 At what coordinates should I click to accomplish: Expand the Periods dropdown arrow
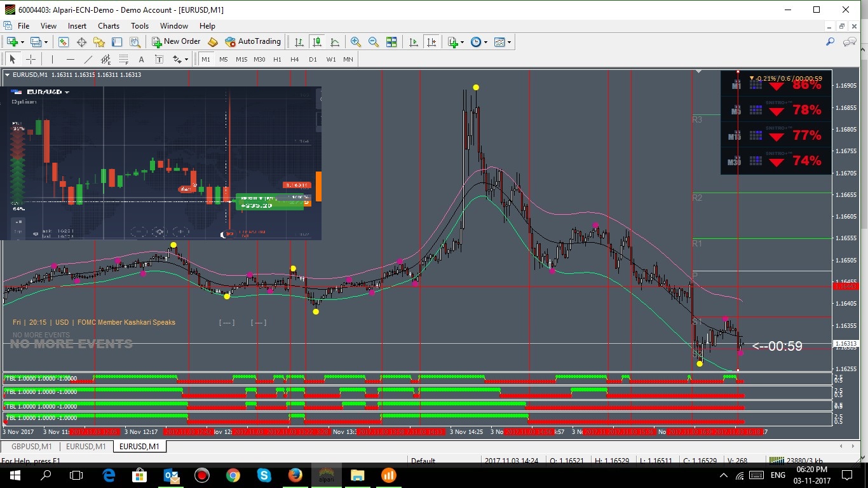click(x=485, y=42)
